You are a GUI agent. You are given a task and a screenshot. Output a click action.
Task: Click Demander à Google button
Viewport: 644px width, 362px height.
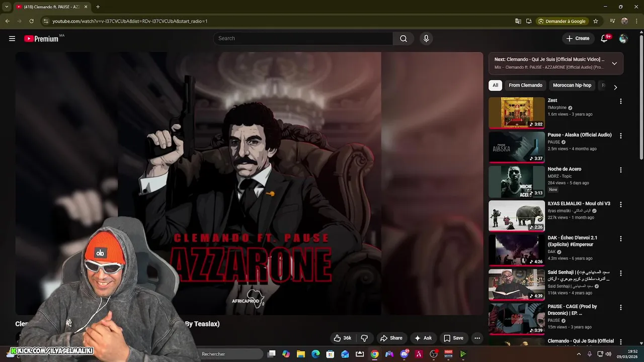click(x=561, y=21)
